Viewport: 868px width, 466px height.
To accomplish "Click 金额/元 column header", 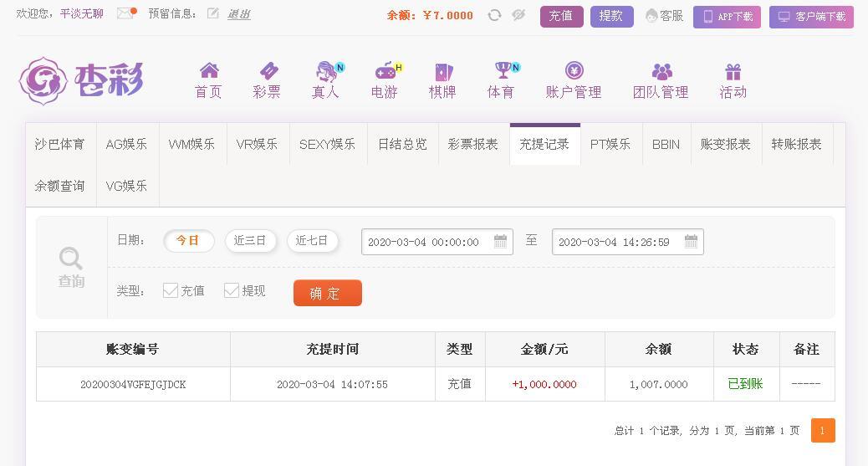I will 544,349.
